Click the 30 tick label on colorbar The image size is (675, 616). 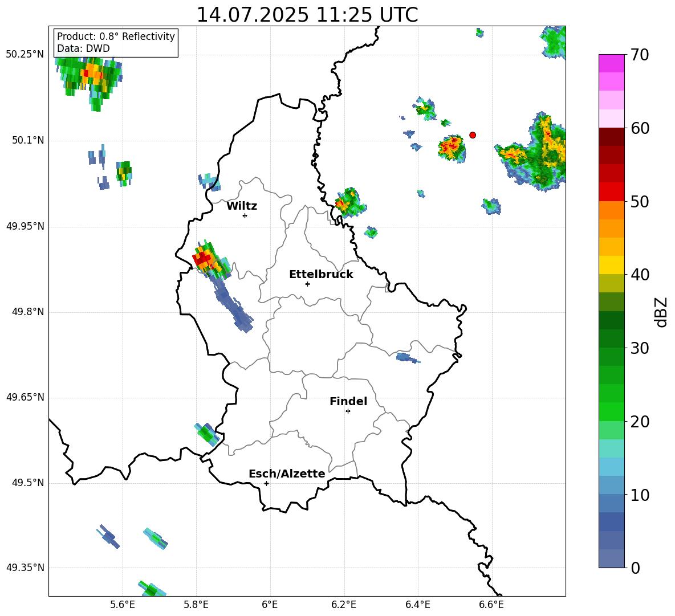(x=640, y=348)
